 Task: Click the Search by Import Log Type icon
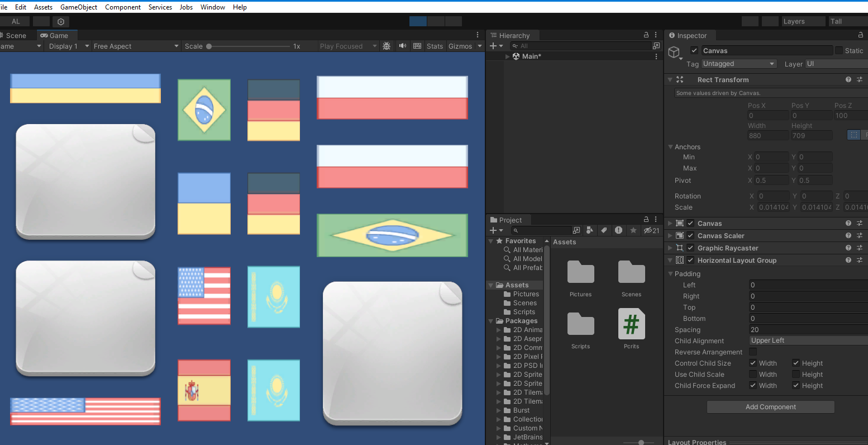click(x=618, y=230)
